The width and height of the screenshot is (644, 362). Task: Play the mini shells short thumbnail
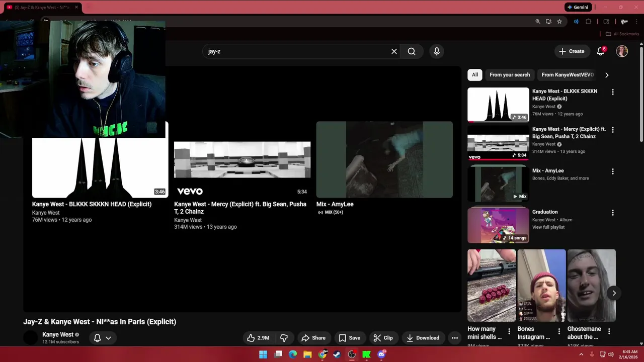[x=492, y=286]
